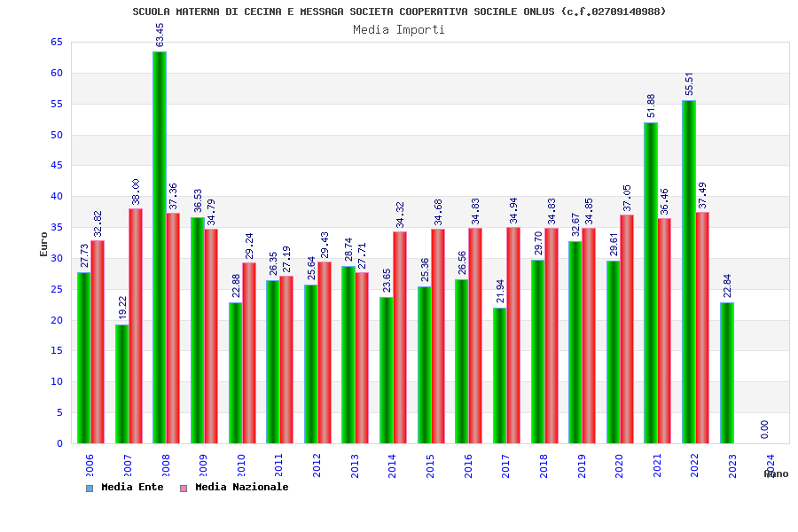Click the red 2008 bar labeled 37.36
Viewport: 798px width, 532px height.
pyautogui.click(x=173, y=328)
